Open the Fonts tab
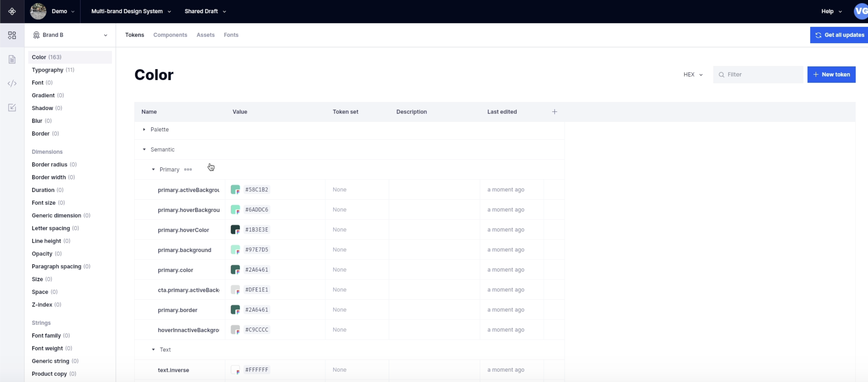 point(231,35)
